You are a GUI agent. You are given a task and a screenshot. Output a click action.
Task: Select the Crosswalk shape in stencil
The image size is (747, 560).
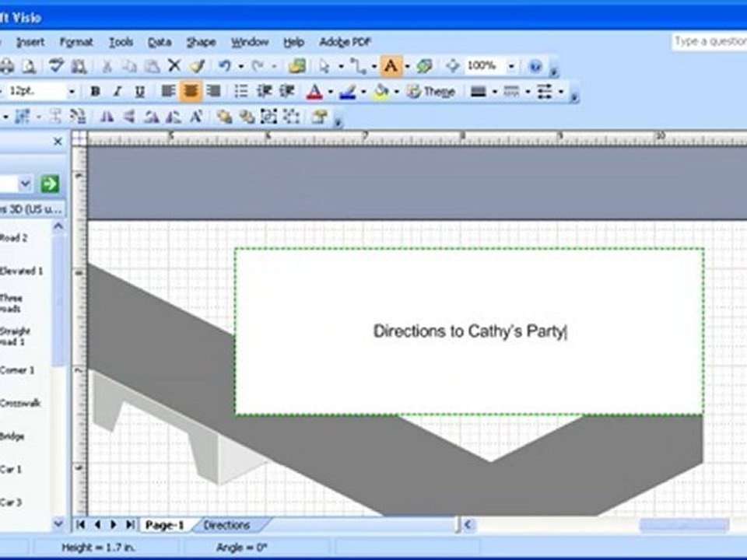click(x=20, y=404)
